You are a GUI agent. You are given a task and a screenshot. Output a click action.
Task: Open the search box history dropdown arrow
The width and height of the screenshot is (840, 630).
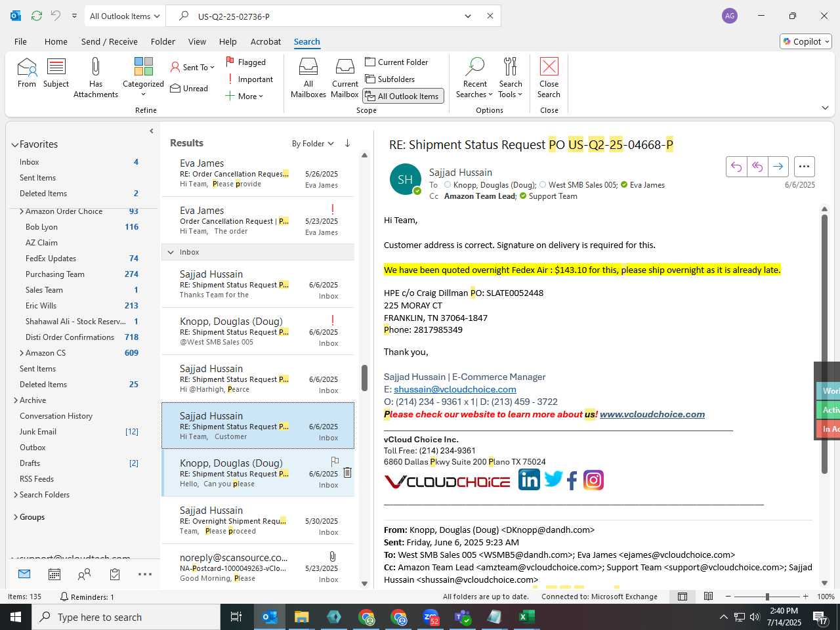pos(468,16)
